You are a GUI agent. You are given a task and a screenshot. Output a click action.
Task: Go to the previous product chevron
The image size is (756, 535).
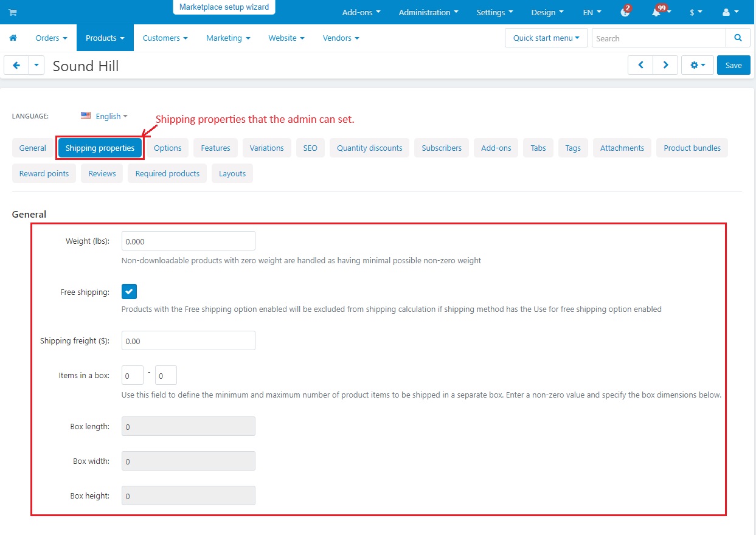tap(640, 65)
